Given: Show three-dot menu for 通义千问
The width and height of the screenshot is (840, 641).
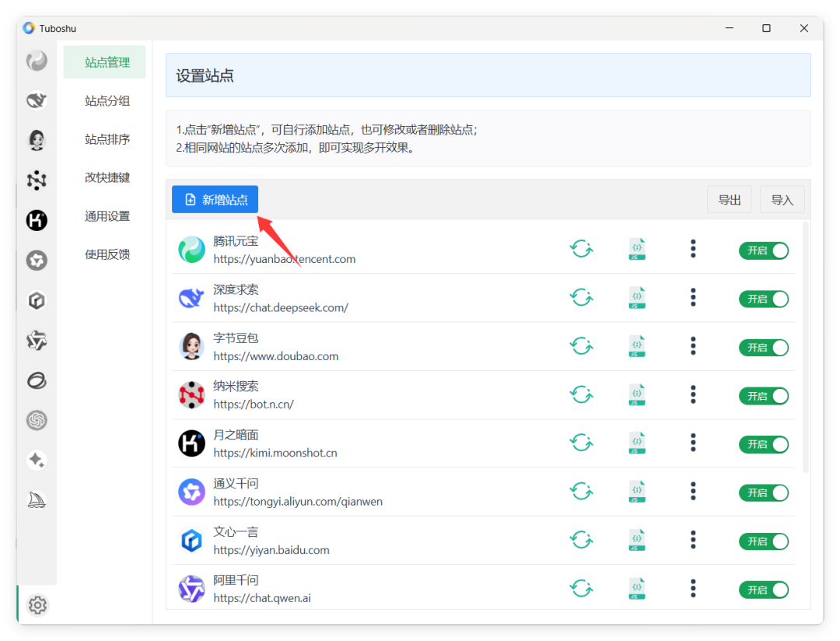Looking at the screenshot, I should point(693,492).
